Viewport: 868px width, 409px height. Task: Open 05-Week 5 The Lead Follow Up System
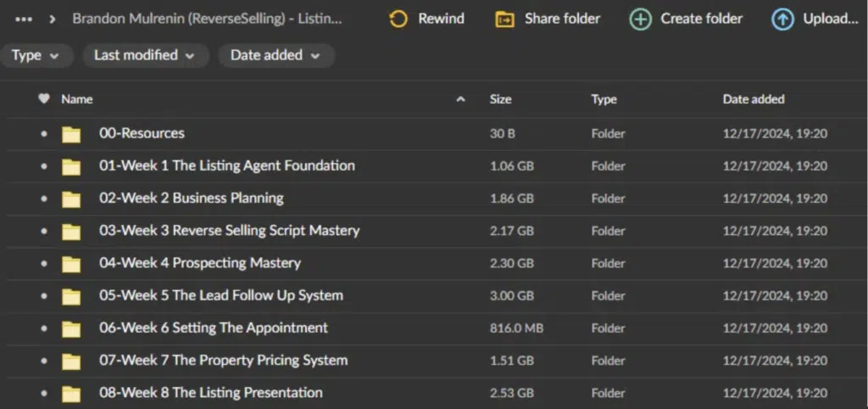pyautogui.click(x=221, y=295)
